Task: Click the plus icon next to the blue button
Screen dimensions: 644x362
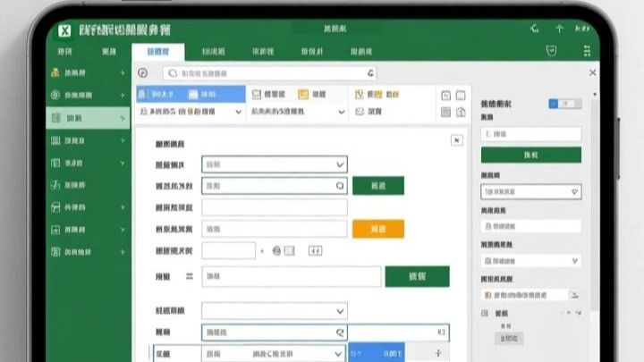Action: (438, 353)
